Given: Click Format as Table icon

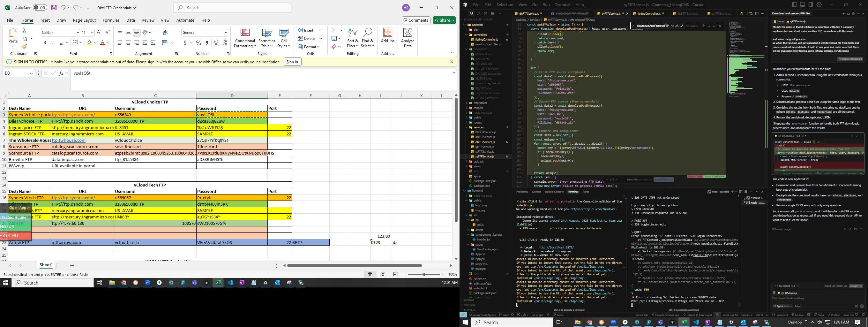Looking at the screenshot, I should click(266, 38).
